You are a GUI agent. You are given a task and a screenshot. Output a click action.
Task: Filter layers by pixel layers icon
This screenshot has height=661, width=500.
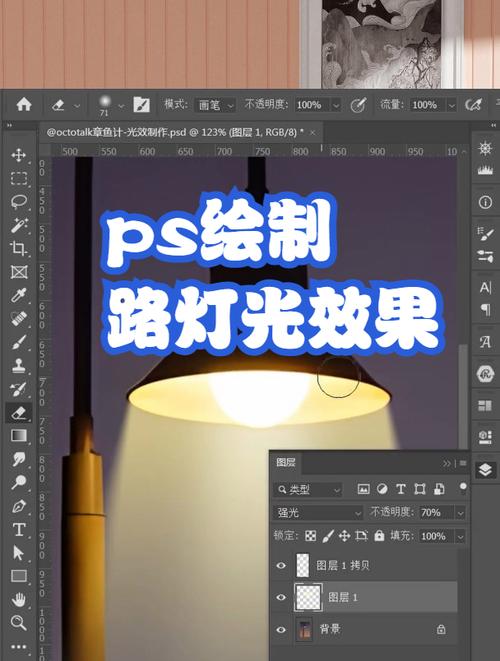pyautogui.click(x=363, y=489)
